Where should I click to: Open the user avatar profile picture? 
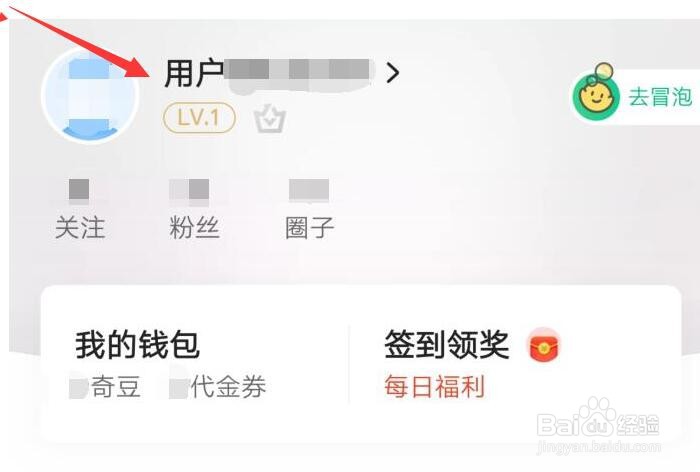coord(90,95)
